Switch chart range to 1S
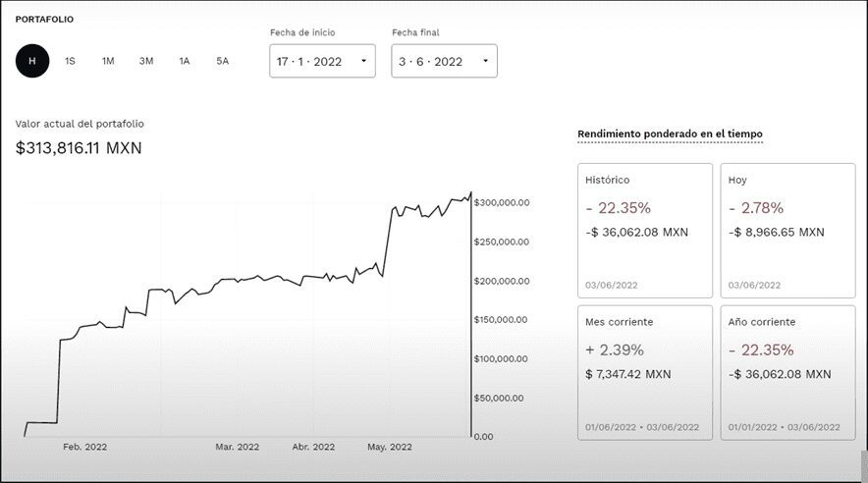This screenshot has width=868, height=483. pos(70,61)
